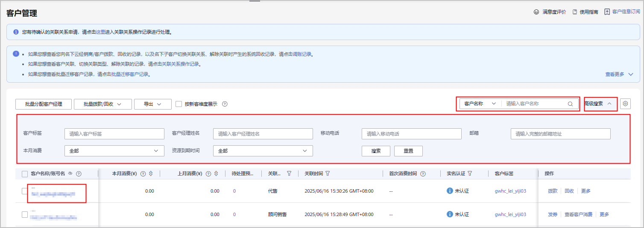Open table settings gear icon
644x228 pixels.
tap(626, 104)
